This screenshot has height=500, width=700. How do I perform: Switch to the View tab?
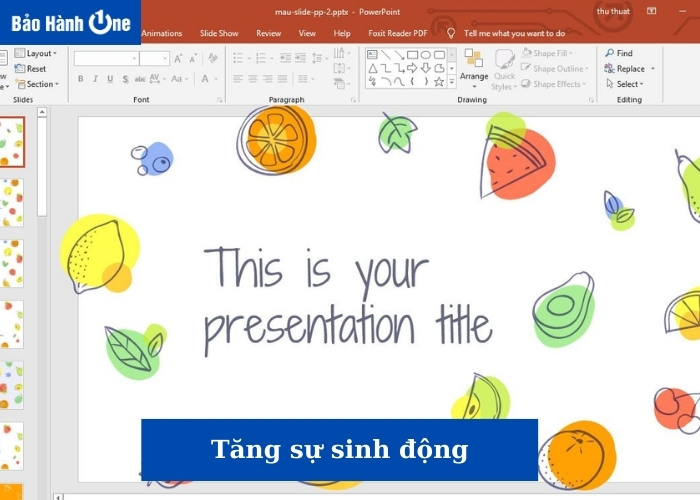point(307,33)
